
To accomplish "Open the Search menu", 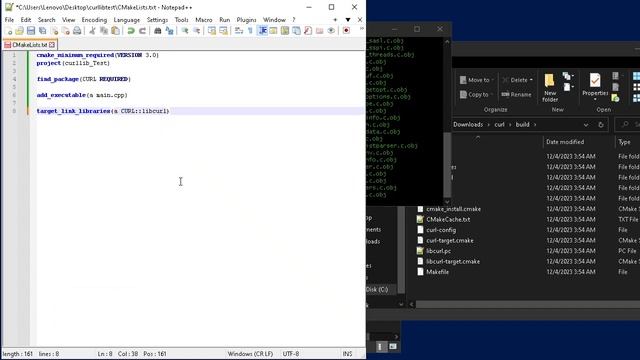I will 47,20.
